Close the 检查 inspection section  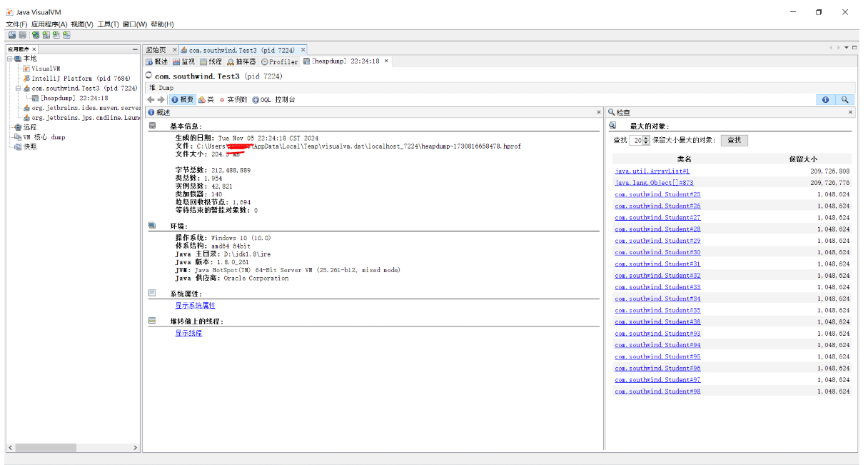(850, 112)
